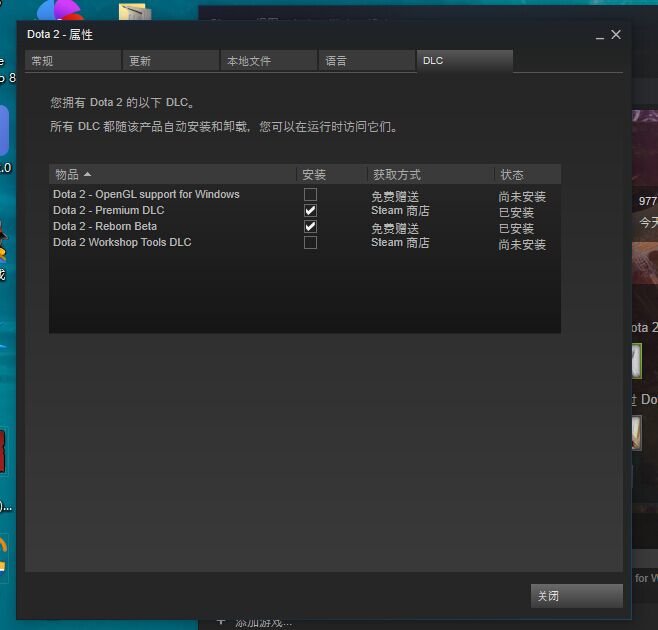658x630 pixels.
Task: Click 已安装 status of Premium DLC row
Action: point(516,212)
